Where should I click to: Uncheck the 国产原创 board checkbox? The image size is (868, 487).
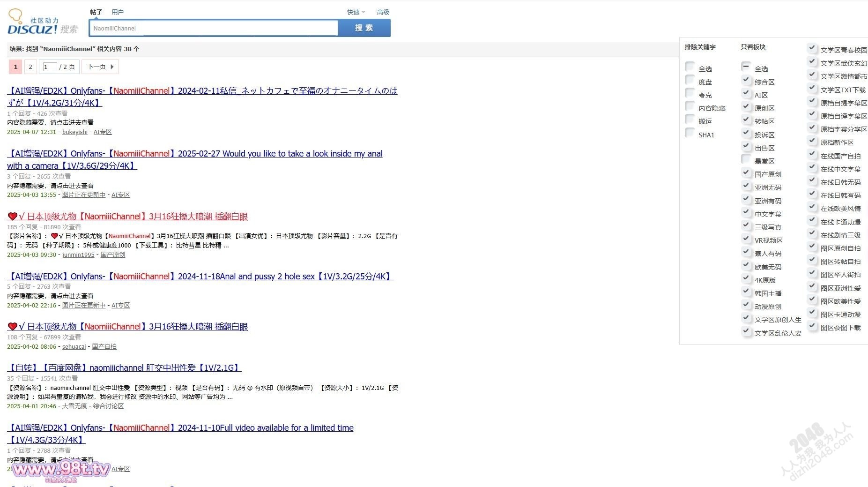click(x=746, y=172)
